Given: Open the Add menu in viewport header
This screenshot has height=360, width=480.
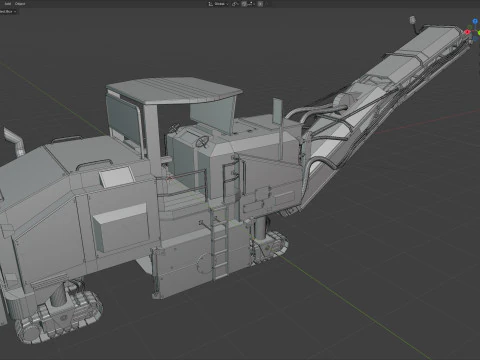Looking at the screenshot, I should (7, 4).
